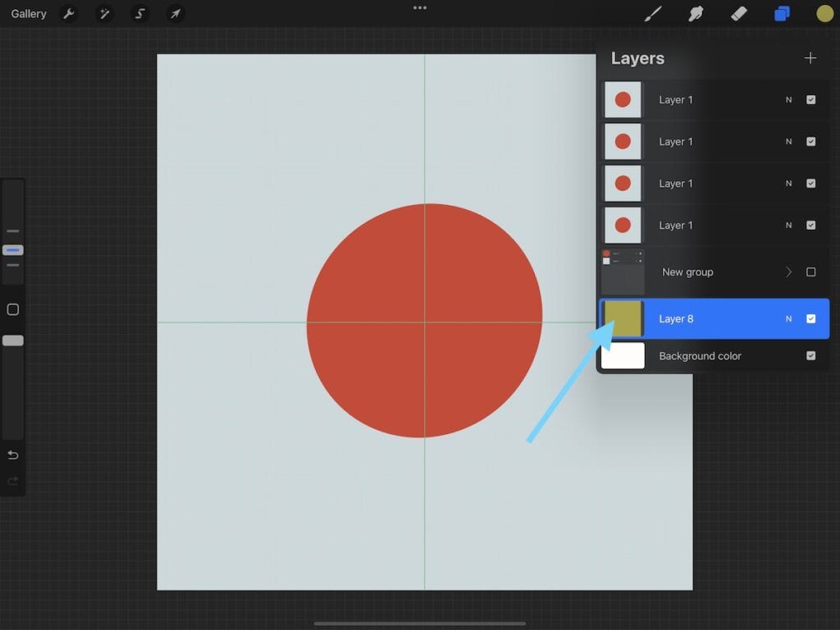Return to the Gallery
This screenshot has width=840, height=630.
pos(29,14)
